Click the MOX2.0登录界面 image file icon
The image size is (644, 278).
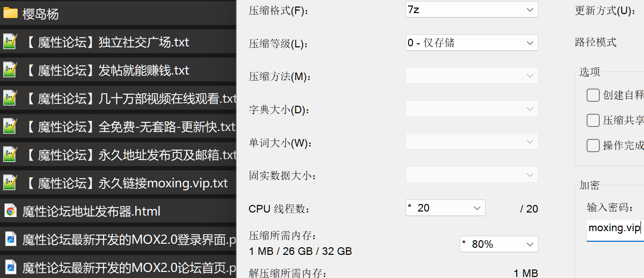[10, 239]
